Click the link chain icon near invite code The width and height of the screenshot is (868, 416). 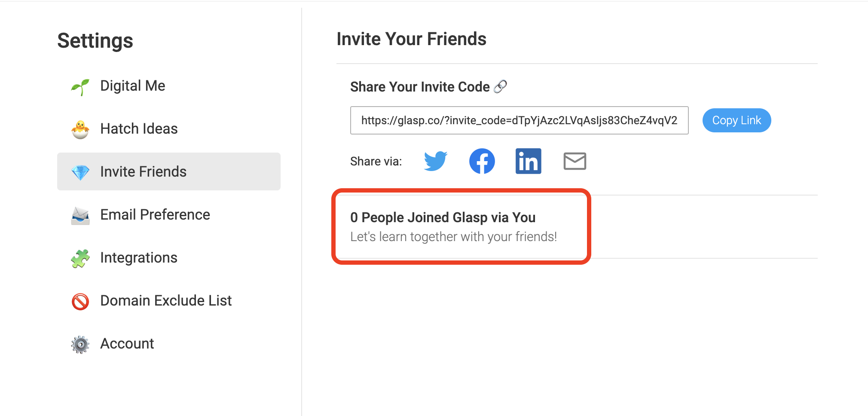point(500,86)
